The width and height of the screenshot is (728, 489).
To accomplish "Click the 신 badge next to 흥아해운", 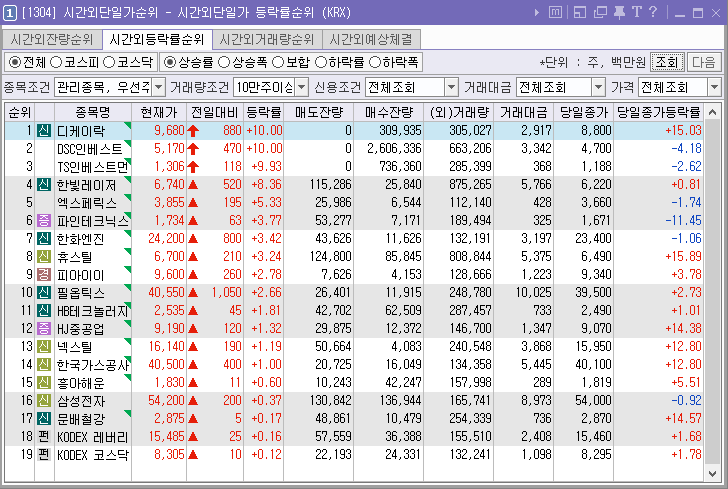I will (x=44, y=382).
